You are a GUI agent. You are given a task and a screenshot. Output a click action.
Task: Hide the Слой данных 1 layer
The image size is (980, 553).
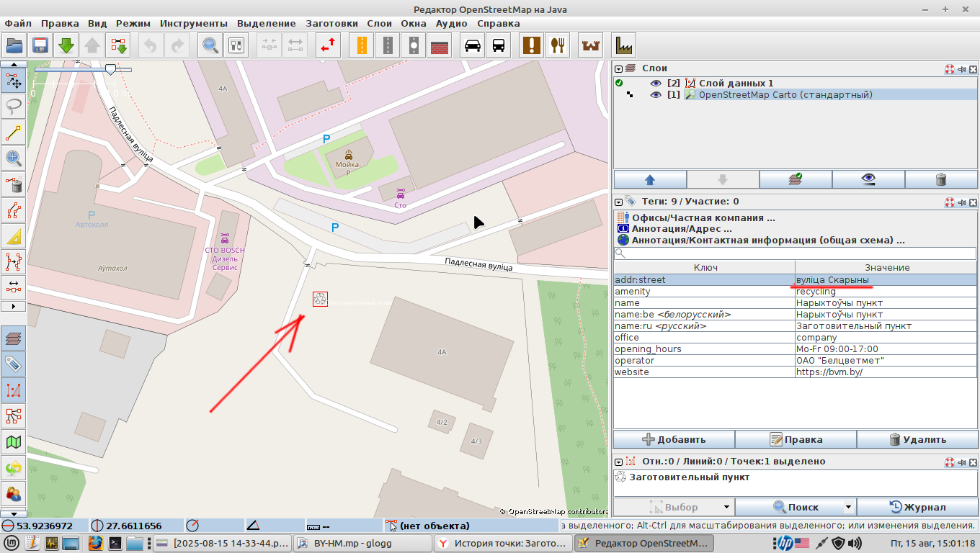pos(656,83)
